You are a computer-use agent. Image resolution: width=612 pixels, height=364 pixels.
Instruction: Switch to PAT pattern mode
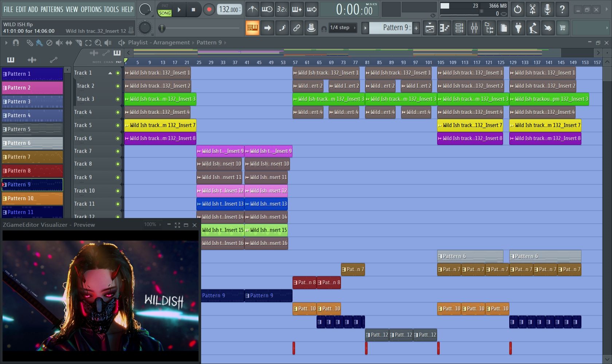[165, 6]
